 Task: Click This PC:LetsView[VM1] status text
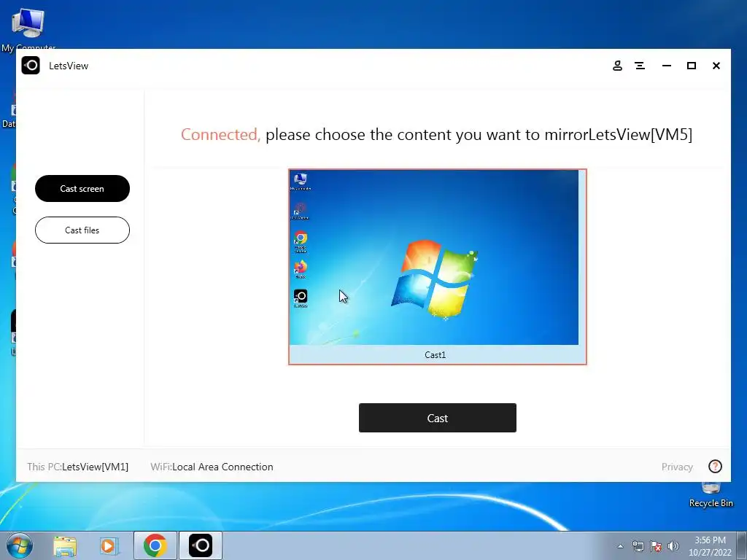[x=77, y=467]
